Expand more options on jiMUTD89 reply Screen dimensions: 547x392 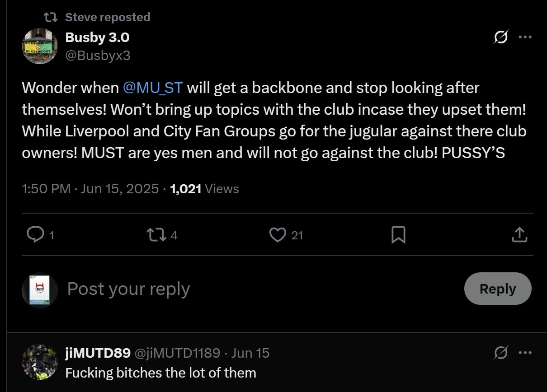525,353
